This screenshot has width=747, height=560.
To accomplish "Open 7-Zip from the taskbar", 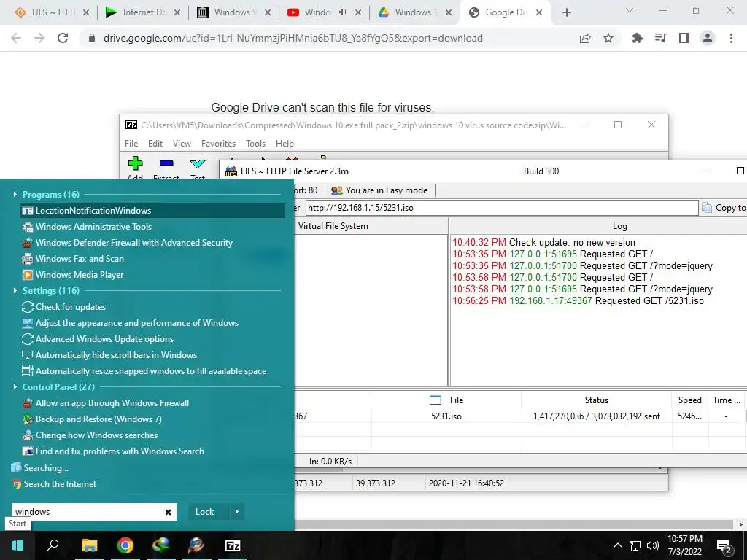I will pyautogui.click(x=233, y=545).
